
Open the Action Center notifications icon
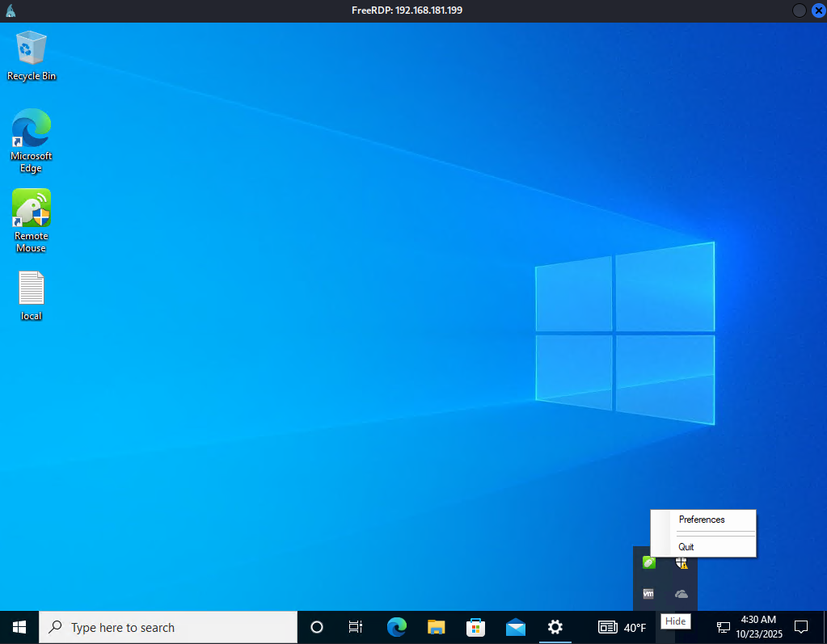(801, 627)
